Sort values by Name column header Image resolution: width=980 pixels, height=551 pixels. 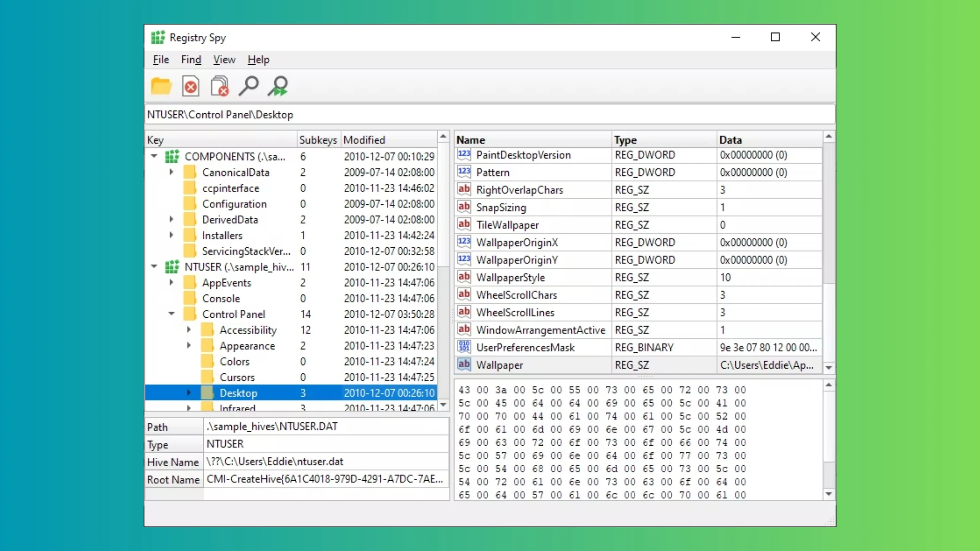pos(533,140)
